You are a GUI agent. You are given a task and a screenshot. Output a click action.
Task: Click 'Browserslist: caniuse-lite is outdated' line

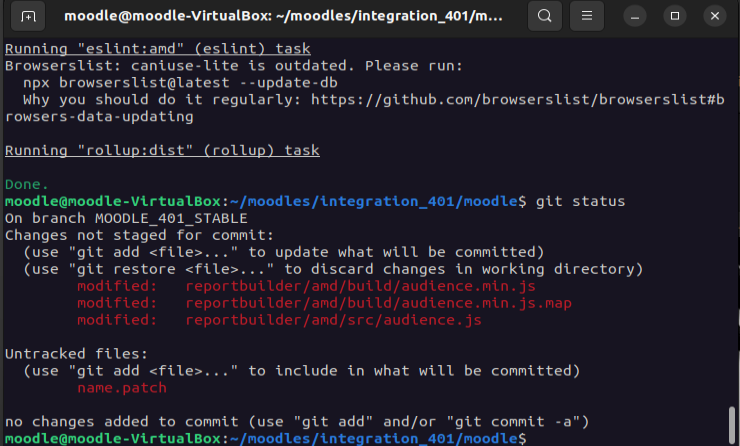coord(234,66)
